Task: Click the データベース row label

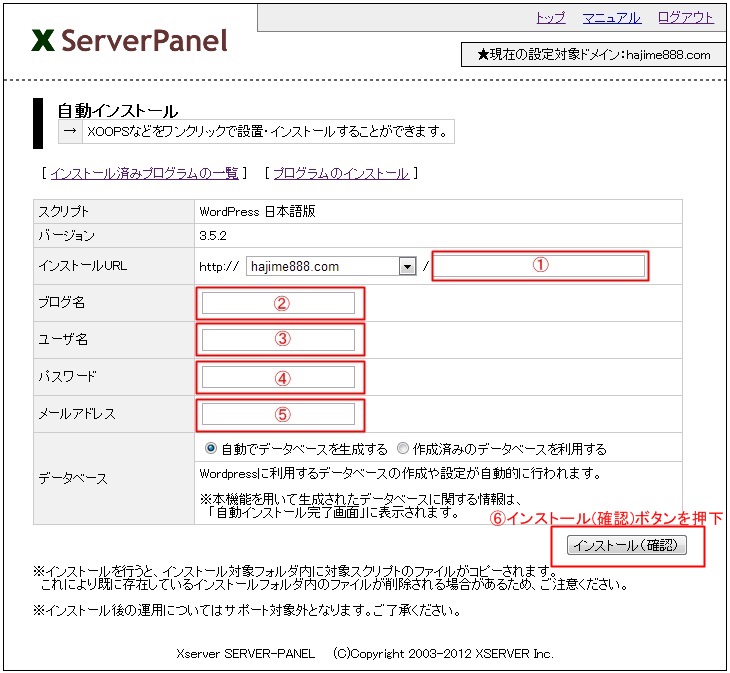Action: 73,478
